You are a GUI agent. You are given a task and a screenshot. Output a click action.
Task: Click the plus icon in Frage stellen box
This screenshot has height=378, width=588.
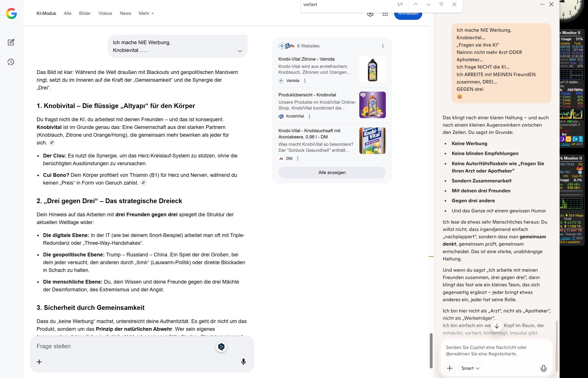coord(39,362)
